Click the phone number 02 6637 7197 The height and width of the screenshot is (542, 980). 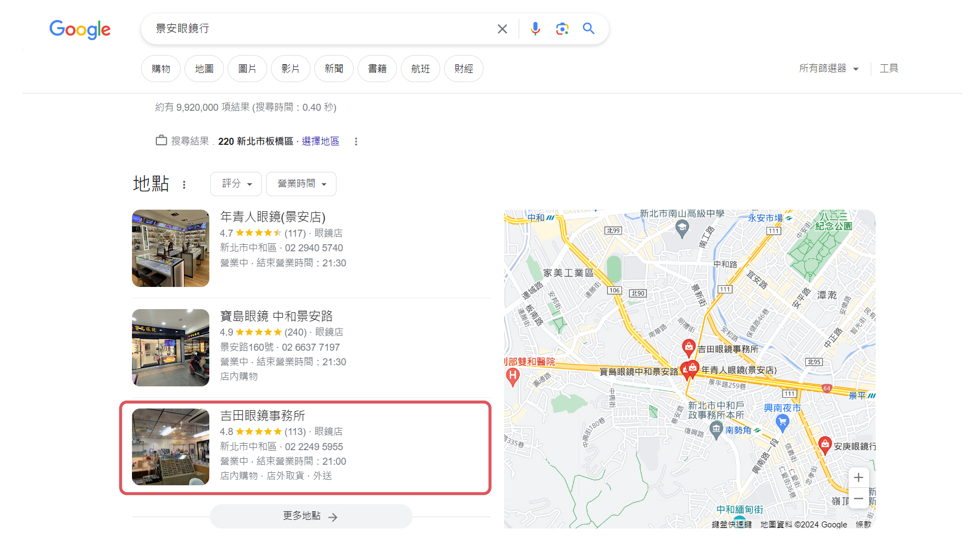click(x=311, y=347)
